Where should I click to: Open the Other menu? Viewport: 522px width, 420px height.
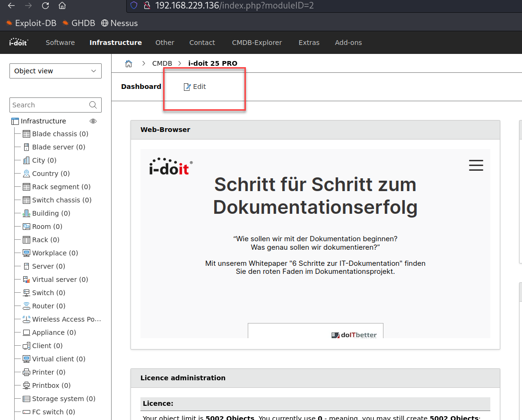point(165,43)
